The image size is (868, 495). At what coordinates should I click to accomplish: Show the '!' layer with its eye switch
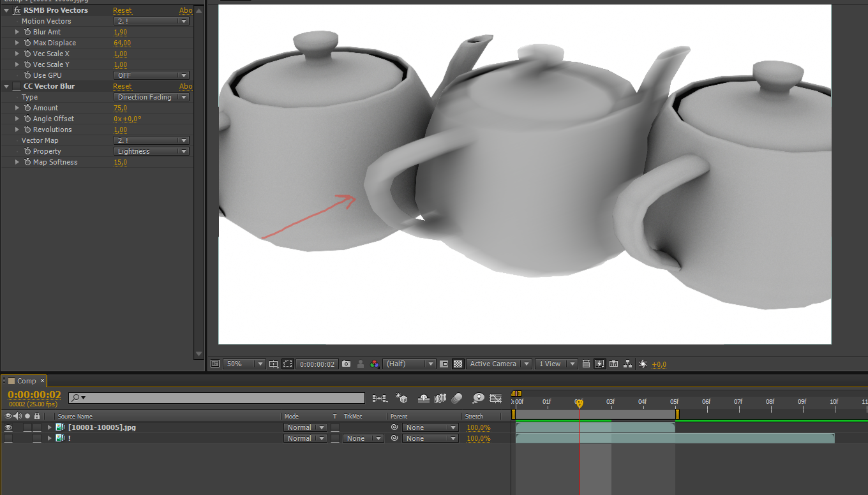pyautogui.click(x=8, y=438)
